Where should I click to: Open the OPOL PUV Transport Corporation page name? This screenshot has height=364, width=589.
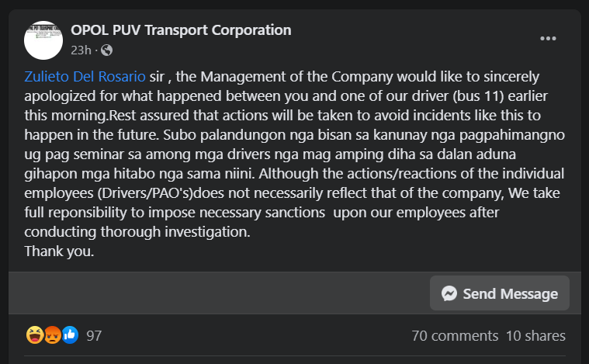(x=181, y=30)
